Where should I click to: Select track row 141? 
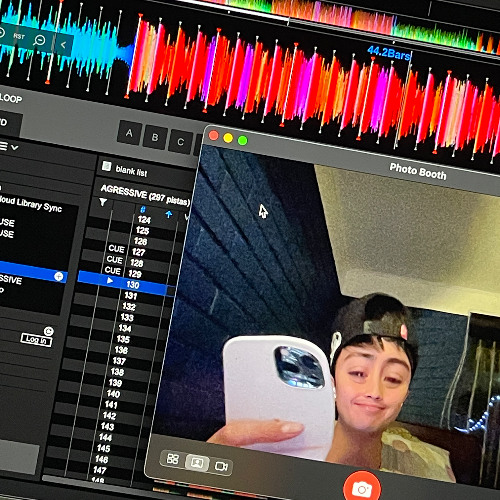(111, 405)
